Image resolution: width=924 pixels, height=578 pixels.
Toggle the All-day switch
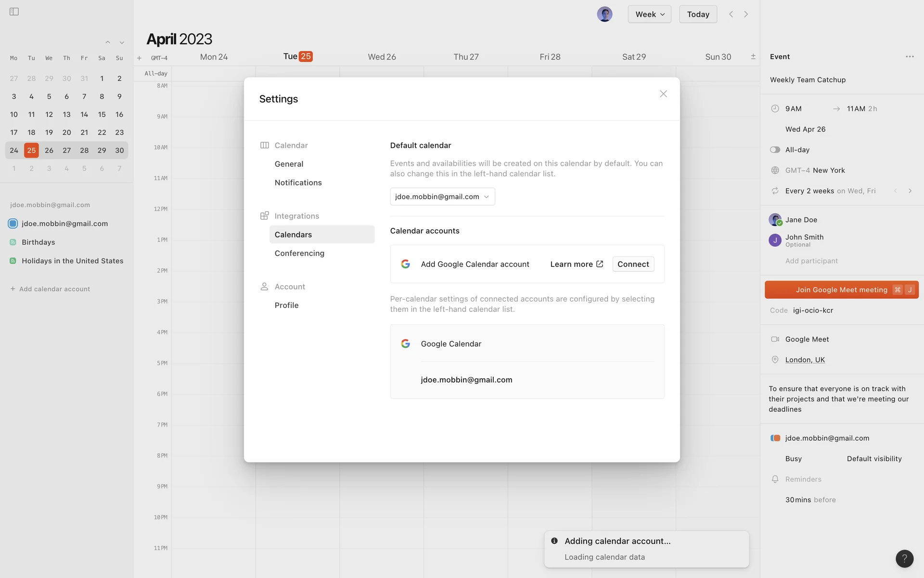click(x=775, y=150)
